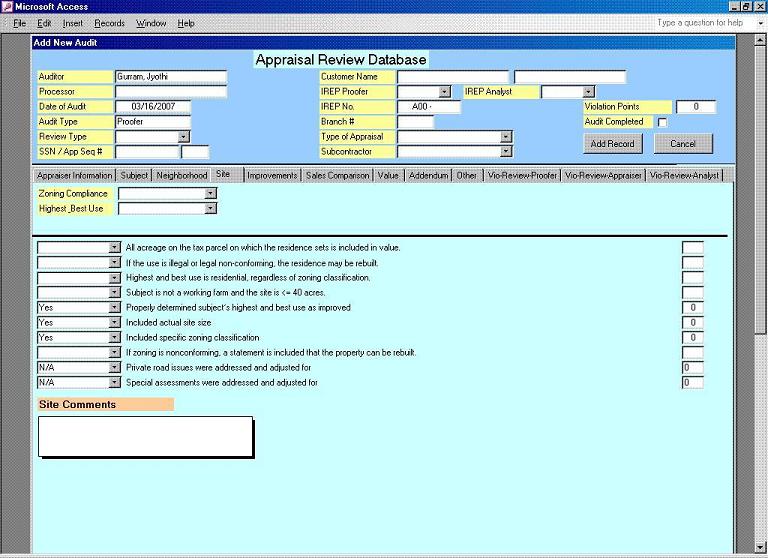Open dropdown for 'All acreage on the tax parcel' row
Screen dimensions: 768x558
pos(114,247)
